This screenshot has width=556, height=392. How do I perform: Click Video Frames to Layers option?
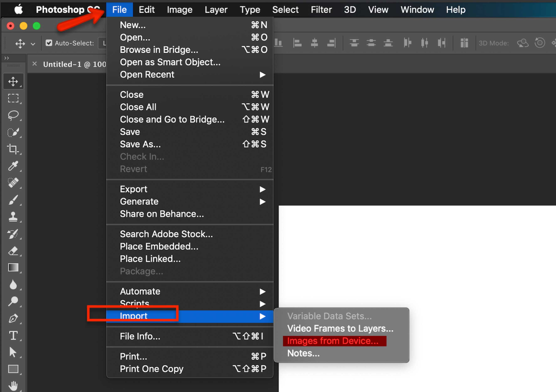point(340,328)
